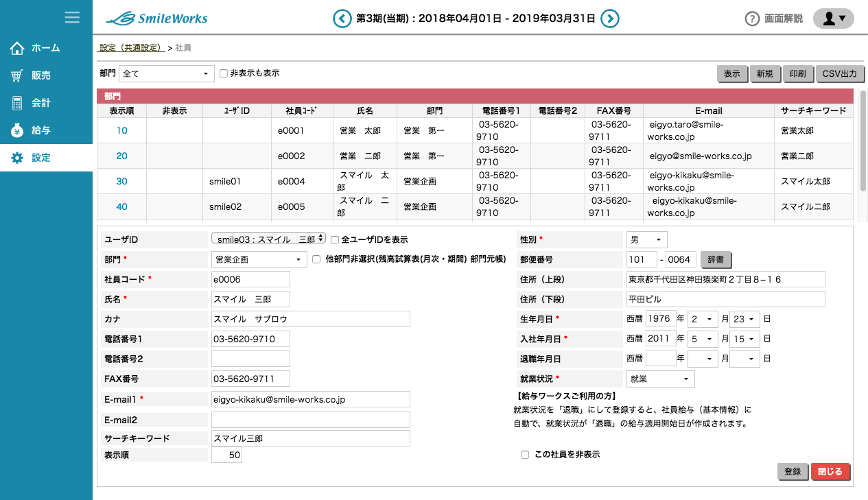The width and height of the screenshot is (868, 500).
Task: Click the empty E-mail2 field
Action: pyautogui.click(x=311, y=420)
